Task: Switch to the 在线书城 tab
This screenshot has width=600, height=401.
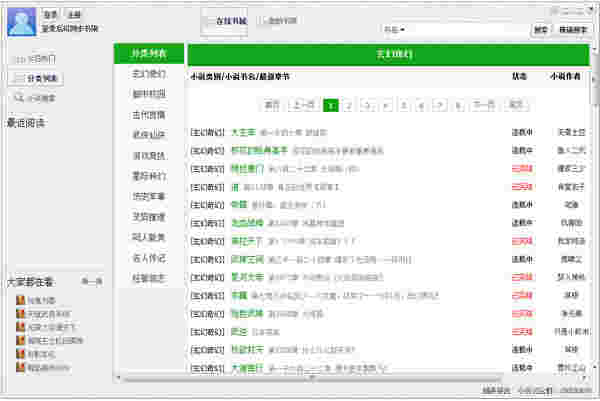Action: tap(225, 21)
